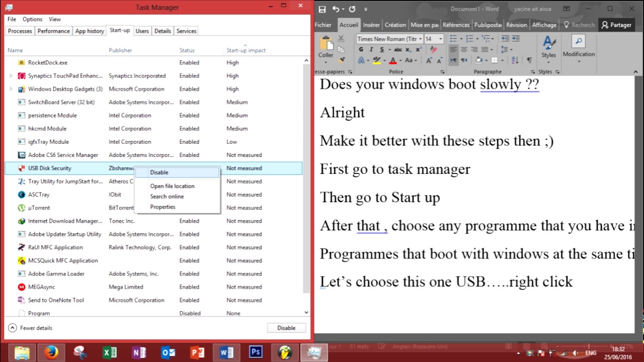644x362 pixels.
Task: Decrease font size with the smaller A
Action: point(439,60)
